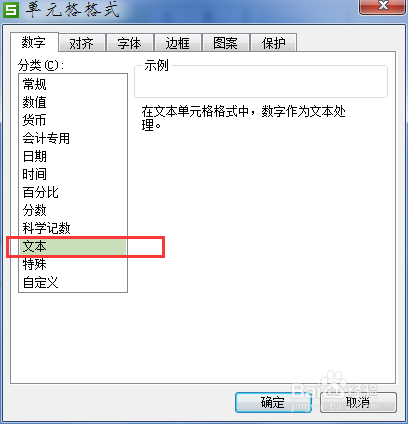This screenshot has width=408, height=424.
Task: Close the cell format dialog
Action: [x=382, y=6]
